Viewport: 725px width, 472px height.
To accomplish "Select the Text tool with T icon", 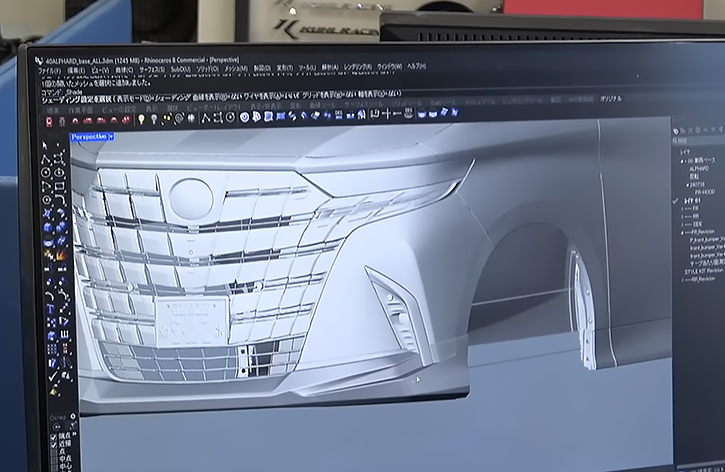I will coord(49,309).
